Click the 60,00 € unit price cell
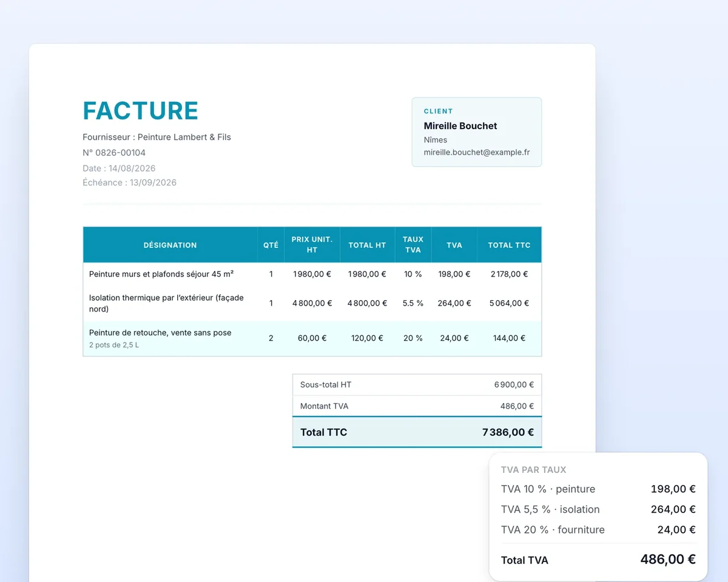Viewport: 728px width, 582px height. [312, 338]
